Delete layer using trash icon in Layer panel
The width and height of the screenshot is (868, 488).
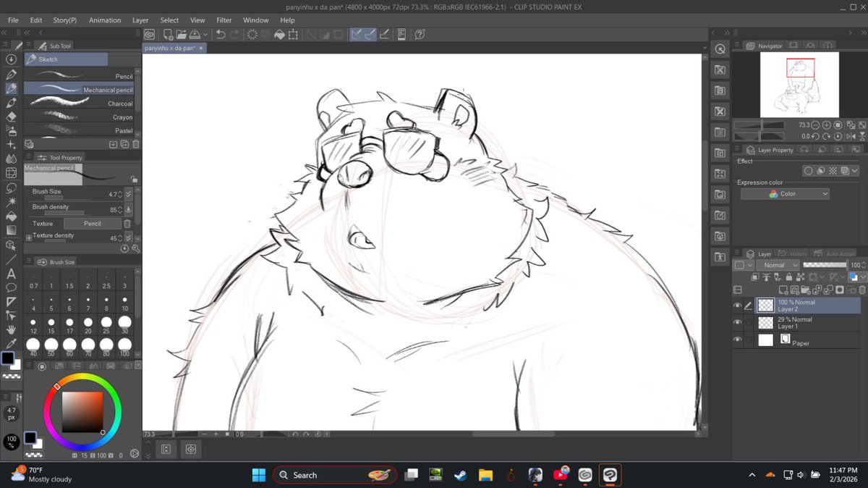861,289
